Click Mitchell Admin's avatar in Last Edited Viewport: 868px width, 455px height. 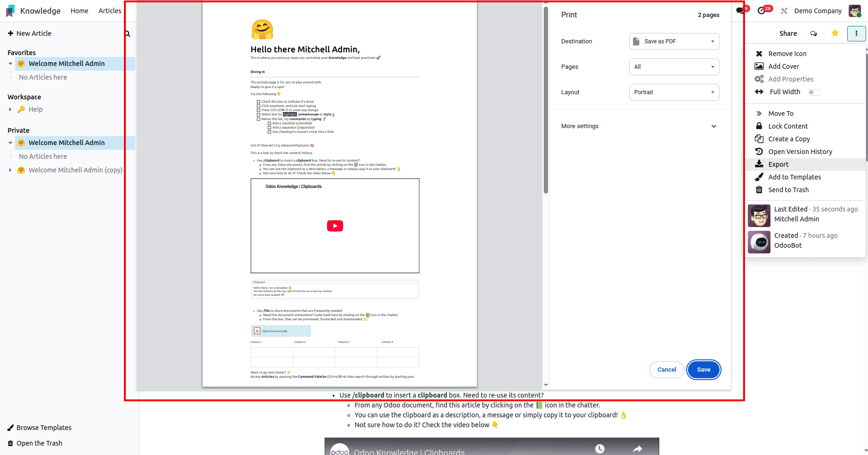pyautogui.click(x=759, y=216)
